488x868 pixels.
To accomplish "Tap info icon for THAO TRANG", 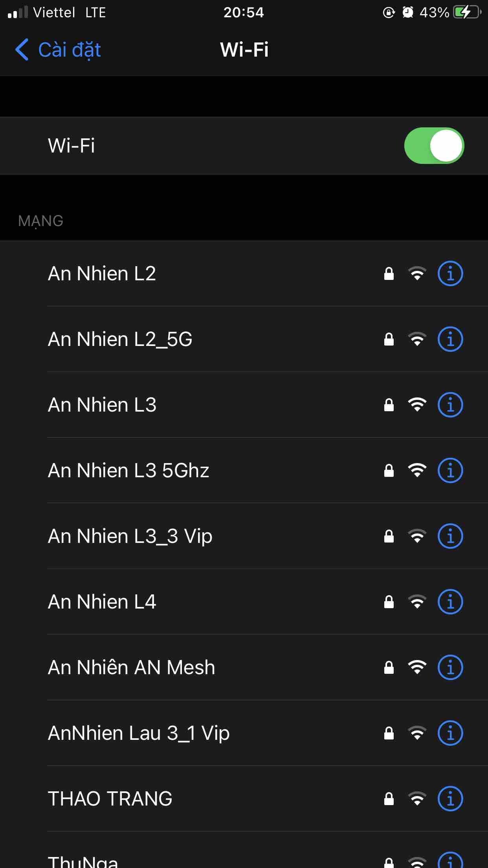I will tap(450, 799).
